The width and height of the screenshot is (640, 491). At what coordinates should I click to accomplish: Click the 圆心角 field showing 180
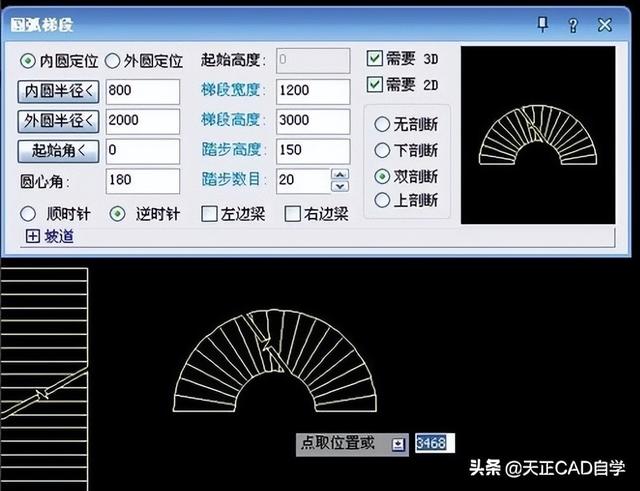click(142, 181)
